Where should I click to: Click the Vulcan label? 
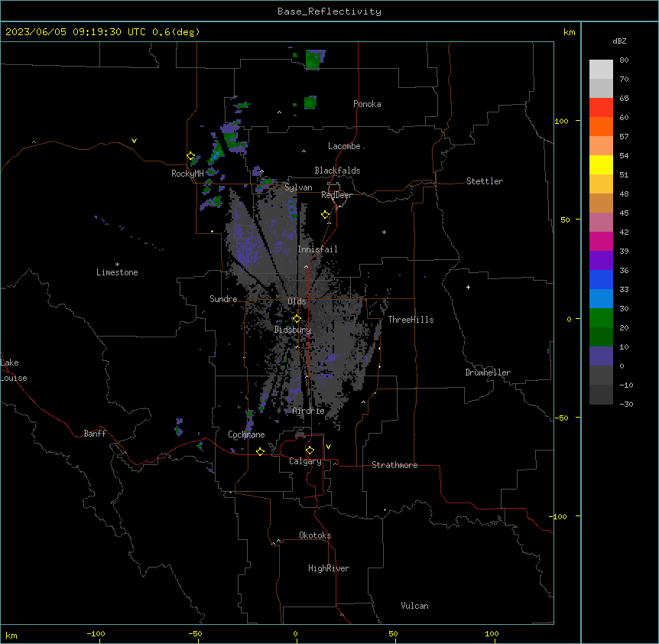[415, 606]
